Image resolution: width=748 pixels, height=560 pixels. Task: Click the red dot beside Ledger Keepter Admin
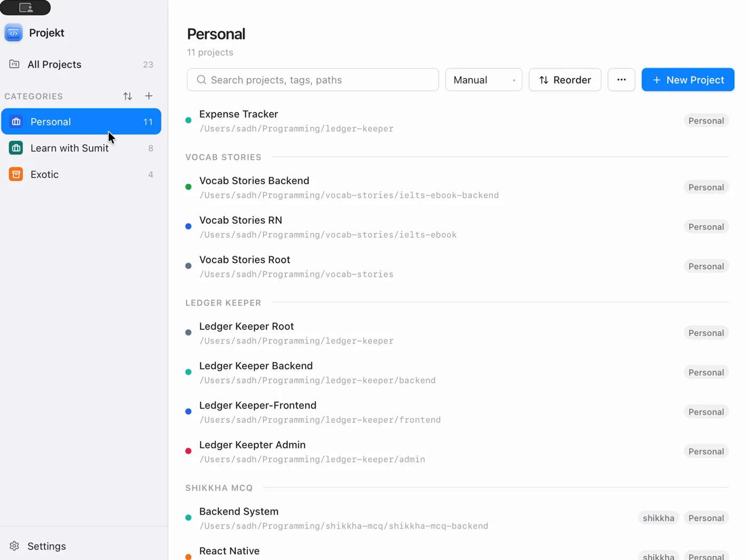click(x=188, y=452)
